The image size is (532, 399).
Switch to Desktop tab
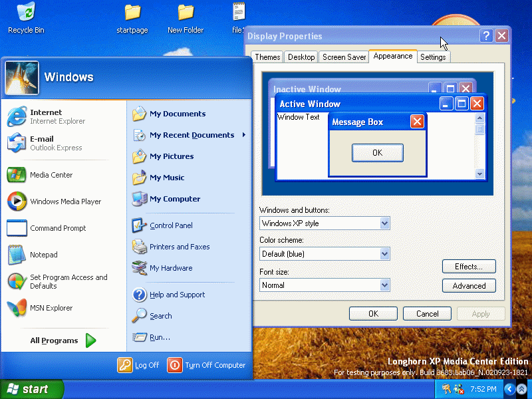[301, 57]
